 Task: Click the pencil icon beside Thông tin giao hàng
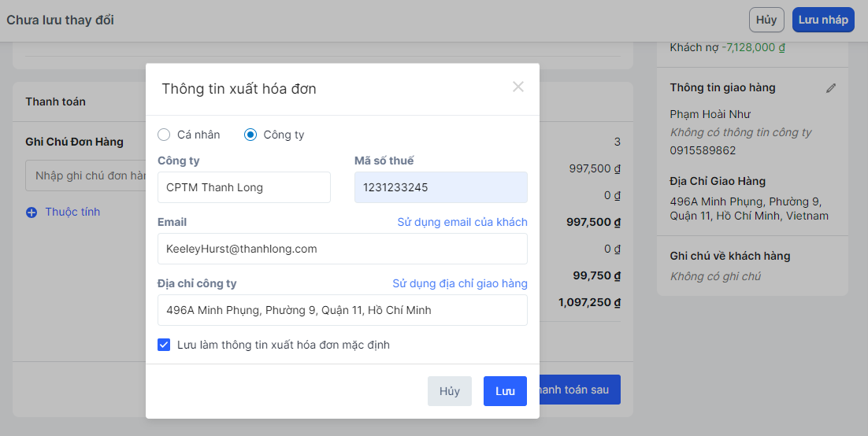tap(830, 88)
